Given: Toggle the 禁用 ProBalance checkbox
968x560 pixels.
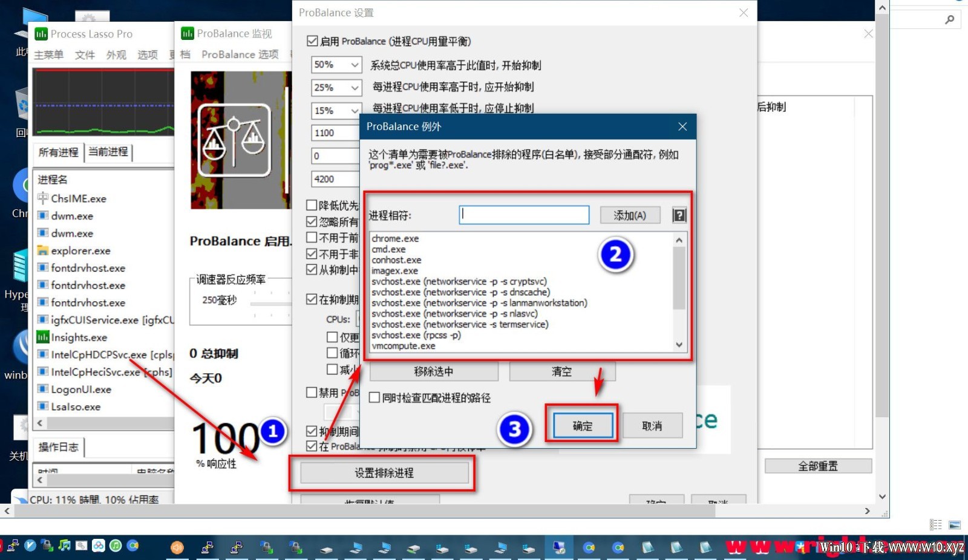Looking at the screenshot, I should click(x=312, y=392).
